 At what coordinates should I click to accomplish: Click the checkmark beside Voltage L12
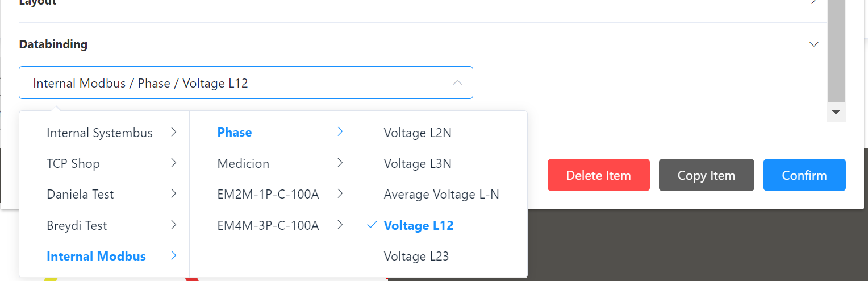click(372, 225)
